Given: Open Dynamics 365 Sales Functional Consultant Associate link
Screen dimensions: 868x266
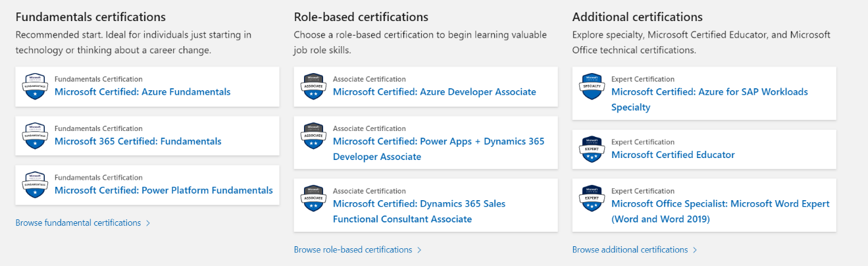Looking at the screenshot, I should pos(419,211).
